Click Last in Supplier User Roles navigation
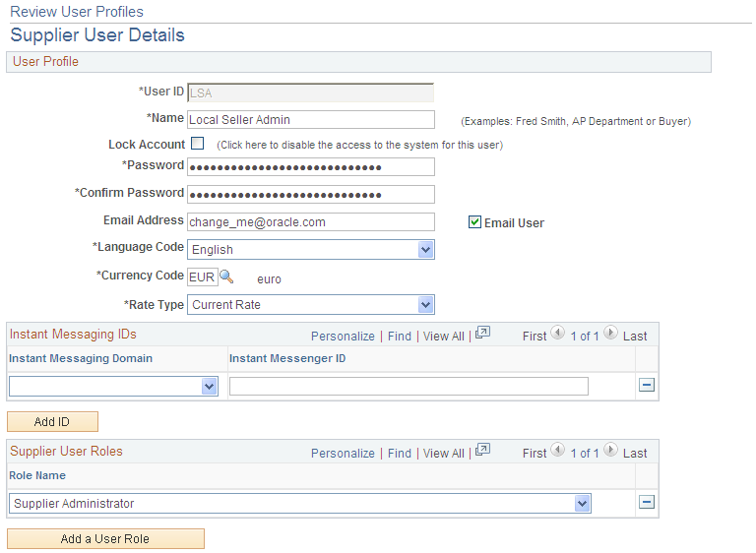 (635, 454)
